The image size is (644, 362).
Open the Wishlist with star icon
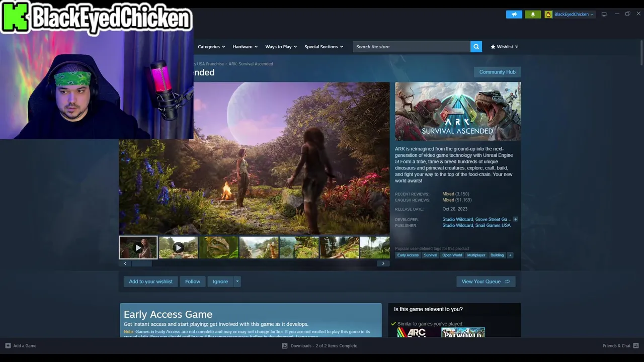point(505,47)
